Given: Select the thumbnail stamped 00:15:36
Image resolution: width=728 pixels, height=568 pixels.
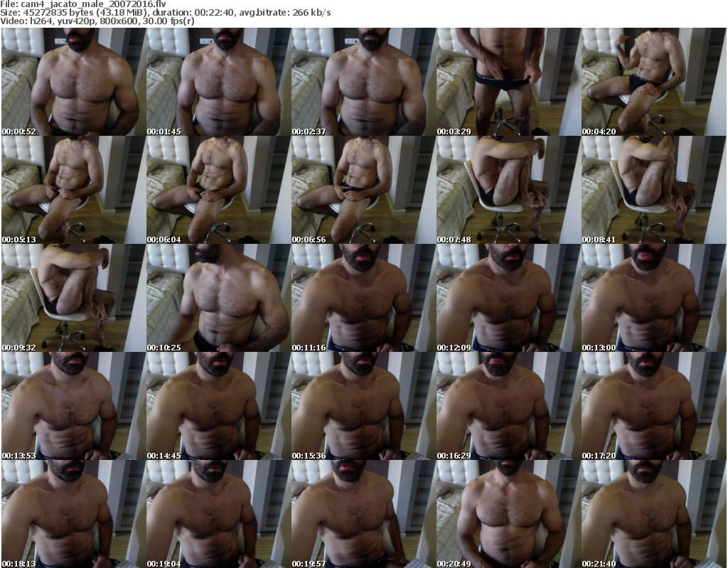Looking at the screenshot, I should tap(363, 407).
